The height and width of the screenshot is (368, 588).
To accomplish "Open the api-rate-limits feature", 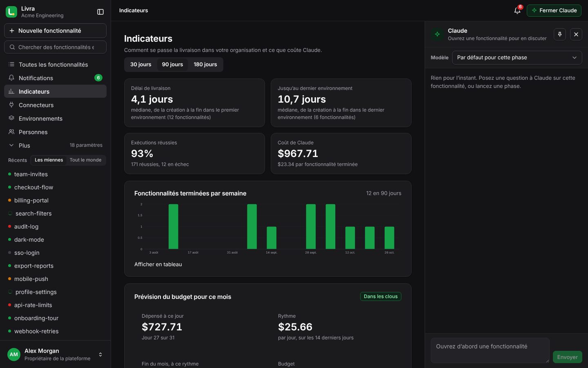I will point(55,305).
